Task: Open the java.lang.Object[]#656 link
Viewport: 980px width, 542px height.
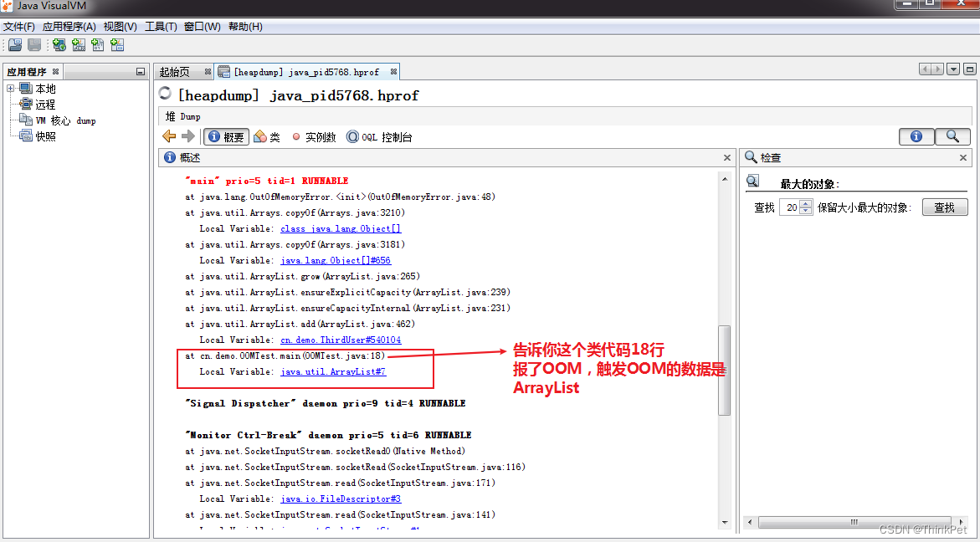Action: click(336, 260)
